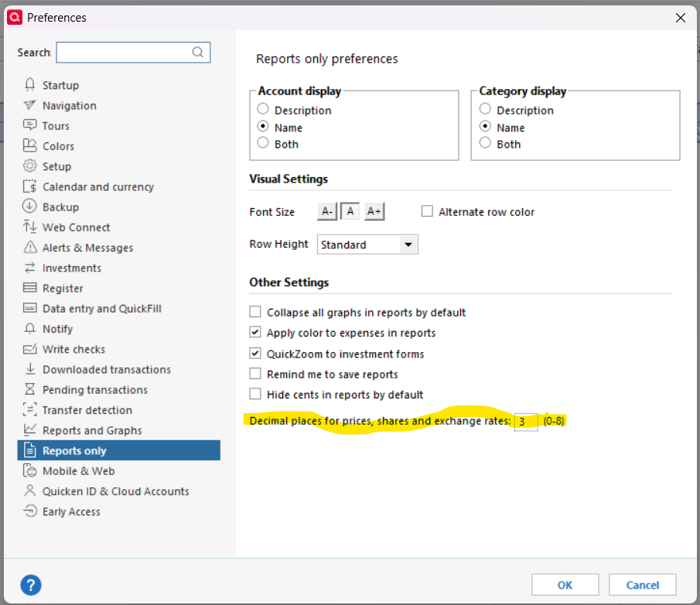Click the Investments swap arrows icon
Viewport: 700px width, 605px height.
point(29,268)
